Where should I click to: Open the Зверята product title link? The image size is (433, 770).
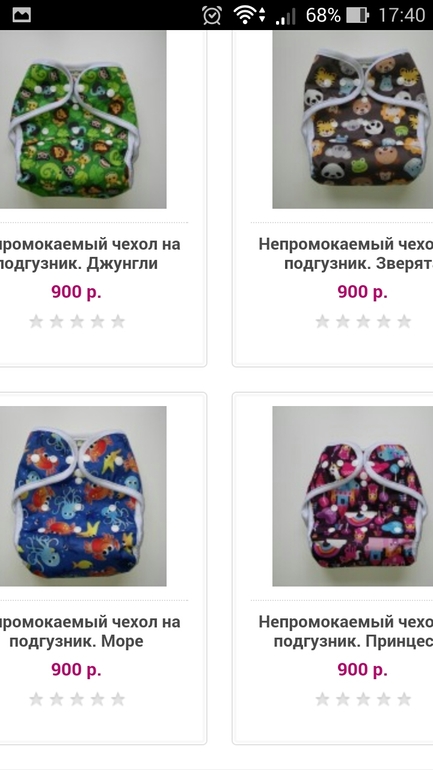346,253
